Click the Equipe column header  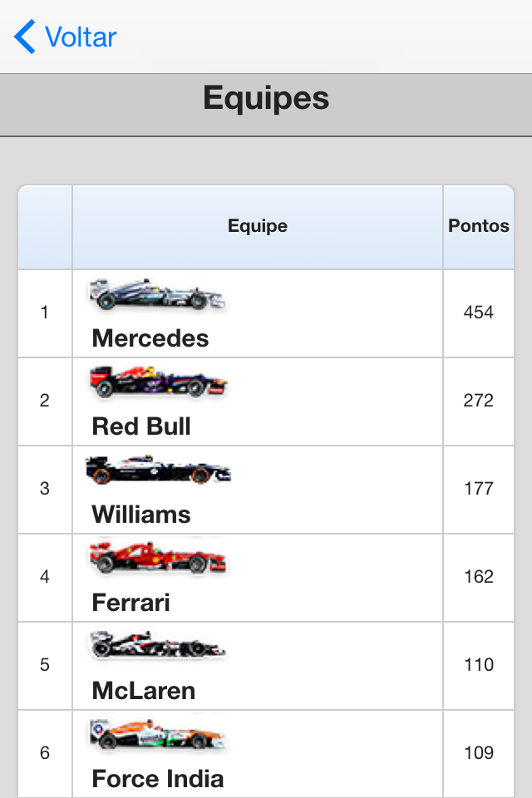coord(258,226)
